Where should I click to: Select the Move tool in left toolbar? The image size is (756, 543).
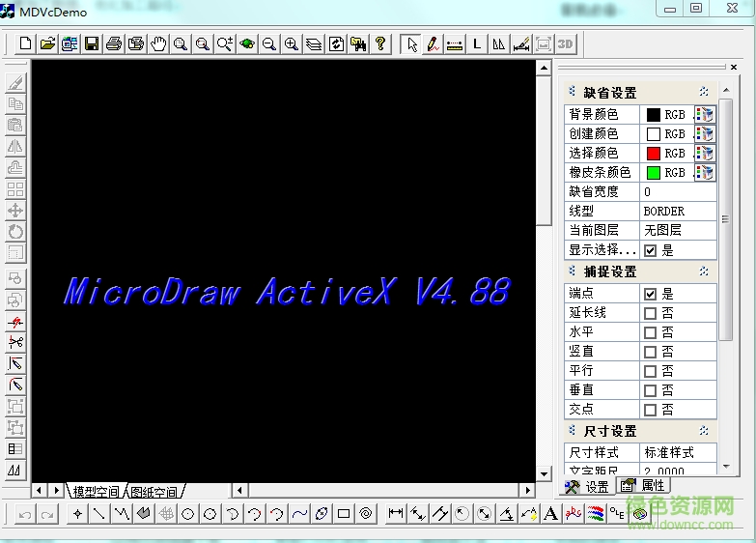(x=15, y=211)
